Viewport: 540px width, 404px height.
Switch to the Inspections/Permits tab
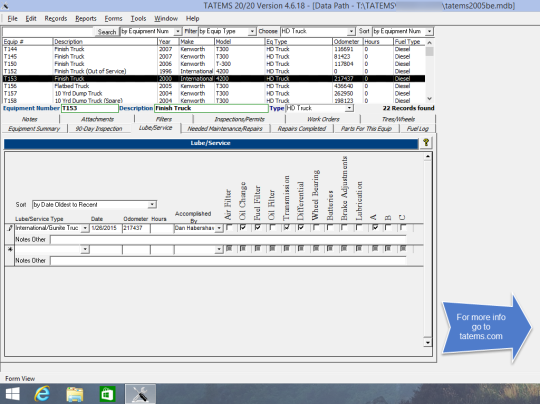point(239,119)
